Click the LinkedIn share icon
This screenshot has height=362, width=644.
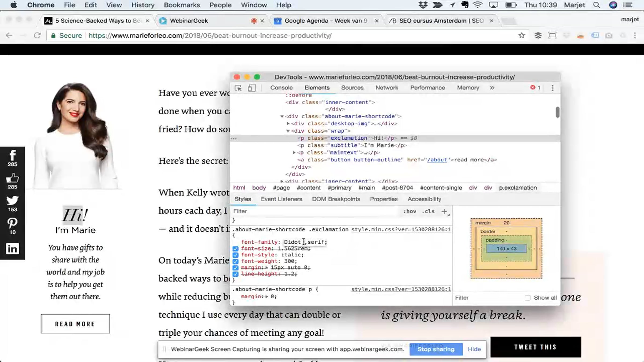pyautogui.click(x=12, y=249)
